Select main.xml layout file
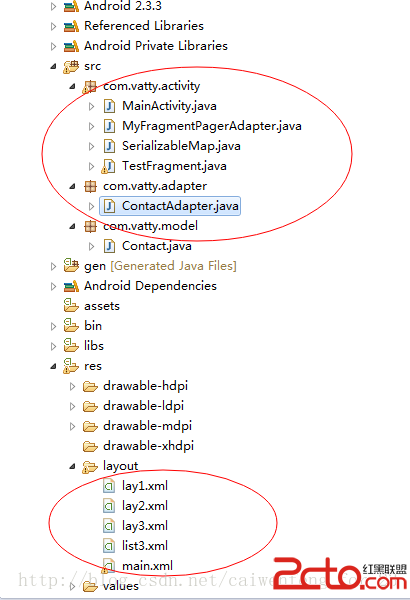Image resolution: width=410 pixels, height=600 pixels. (147, 566)
